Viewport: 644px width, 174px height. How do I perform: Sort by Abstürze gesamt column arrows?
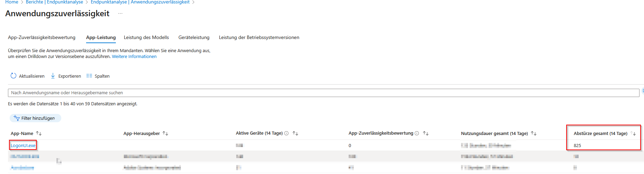coord(633,133)
